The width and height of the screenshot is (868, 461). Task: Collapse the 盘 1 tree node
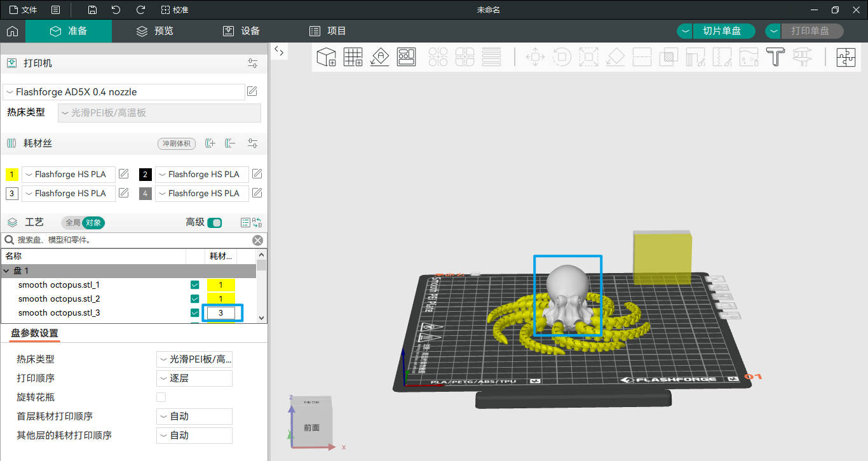coord(6,271)
